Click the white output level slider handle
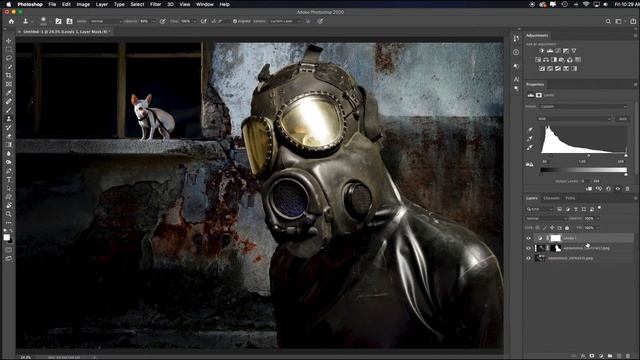The image size is (640, 360). pos(626,175)
